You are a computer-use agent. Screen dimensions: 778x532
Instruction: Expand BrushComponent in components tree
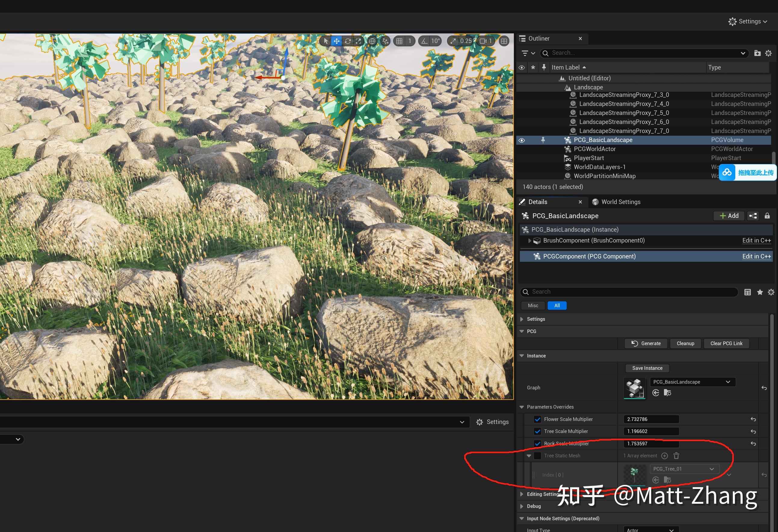[529, 241]
